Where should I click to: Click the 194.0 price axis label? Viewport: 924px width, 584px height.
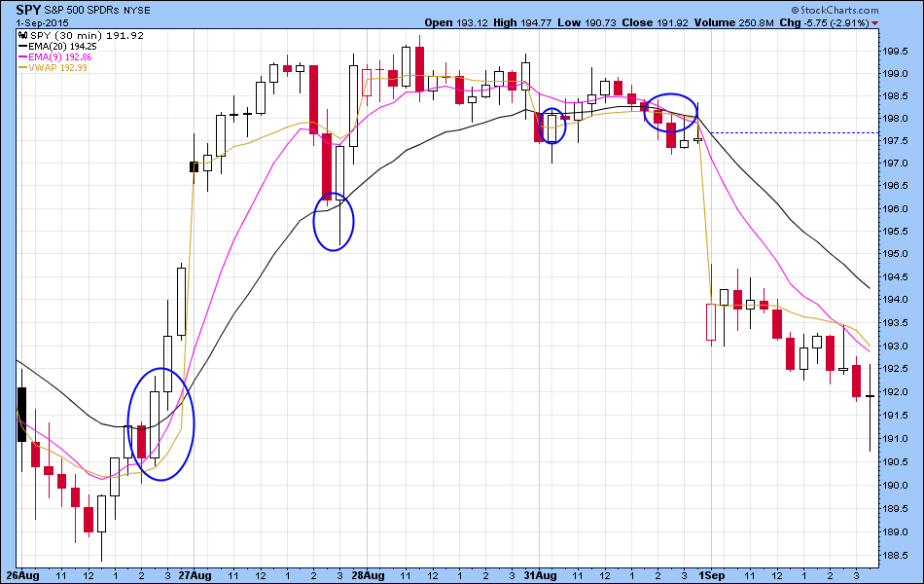point(896,300)
